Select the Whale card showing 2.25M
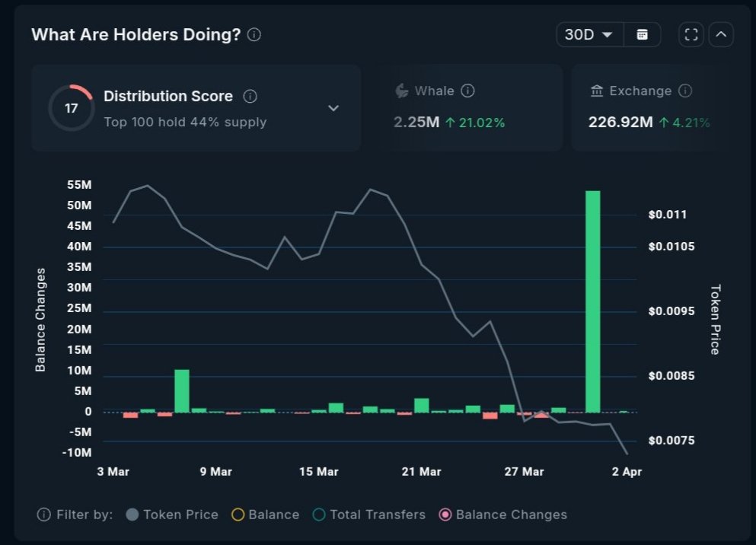Screen dimensions: 756x545 click(470, 108)
